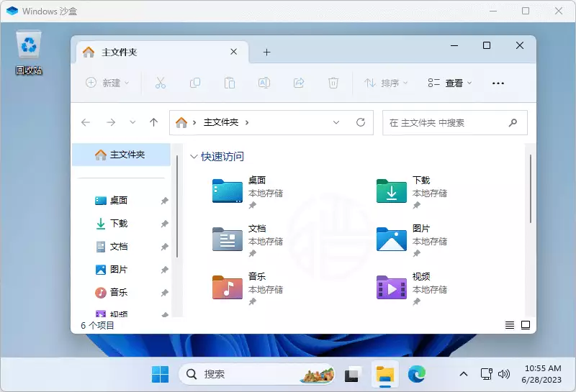The image size is (576, 392).
Task: Open the Windows Start menu
Action: pos(160,375)
